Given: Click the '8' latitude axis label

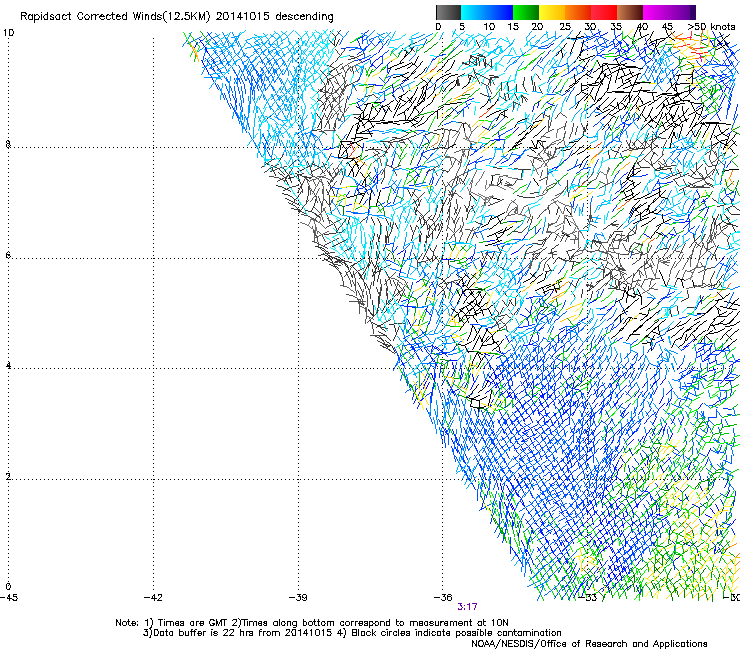Looking at the screenshot, I should pos(8,144).
